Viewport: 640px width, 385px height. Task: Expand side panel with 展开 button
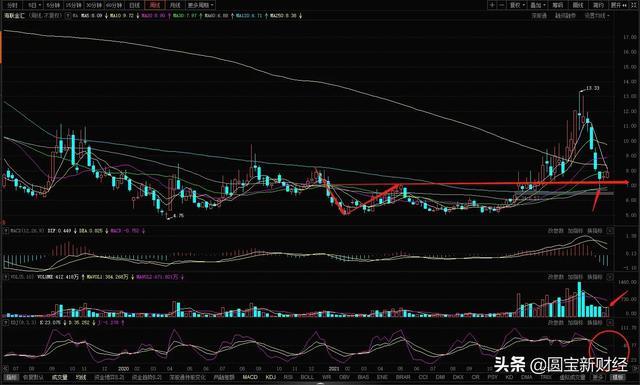tap(618, 5)
